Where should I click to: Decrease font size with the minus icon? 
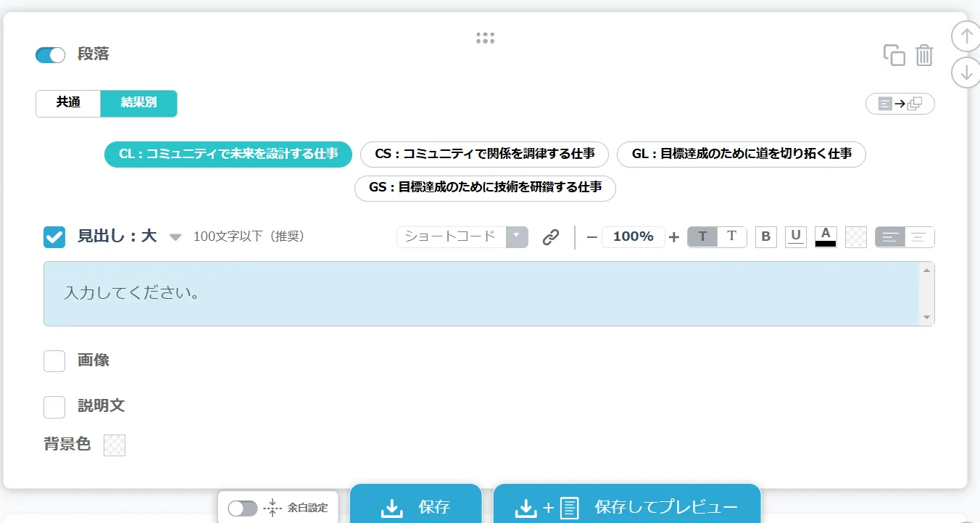click(591, 237)
